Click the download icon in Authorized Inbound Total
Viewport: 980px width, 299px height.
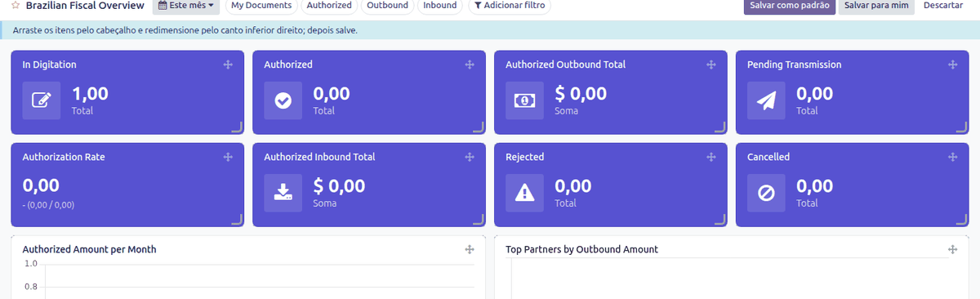(x=283, y=192)
